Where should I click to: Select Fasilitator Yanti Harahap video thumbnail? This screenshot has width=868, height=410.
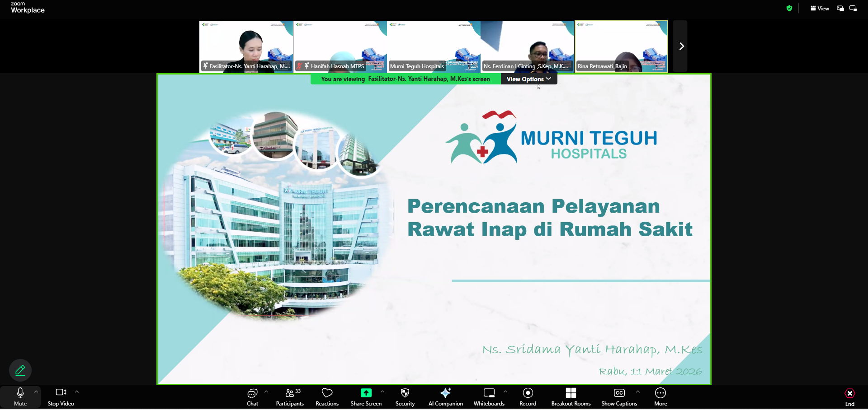246,46
